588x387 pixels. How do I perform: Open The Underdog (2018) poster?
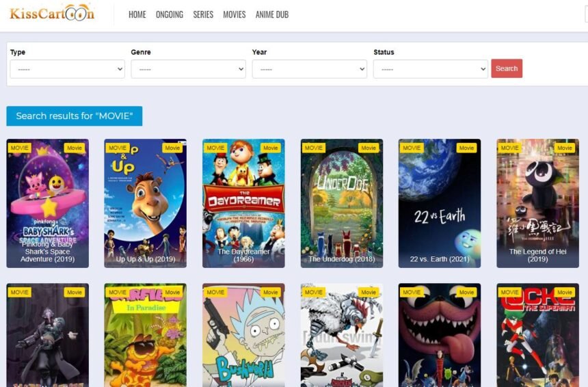point(342,203)
